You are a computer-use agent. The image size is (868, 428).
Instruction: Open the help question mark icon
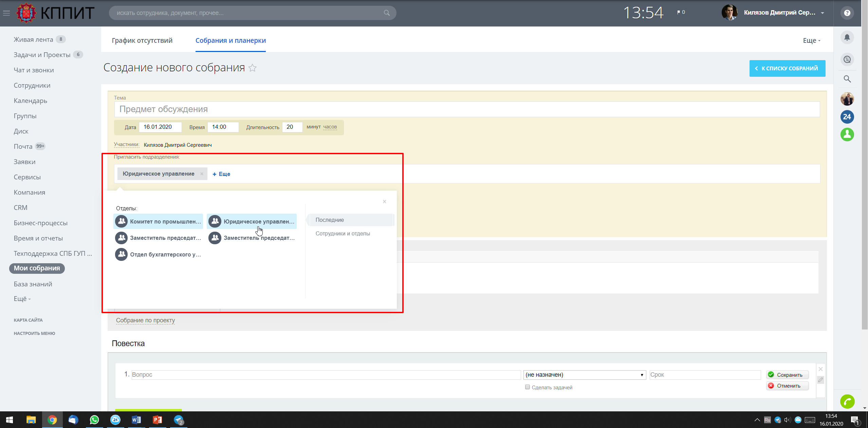847,13
